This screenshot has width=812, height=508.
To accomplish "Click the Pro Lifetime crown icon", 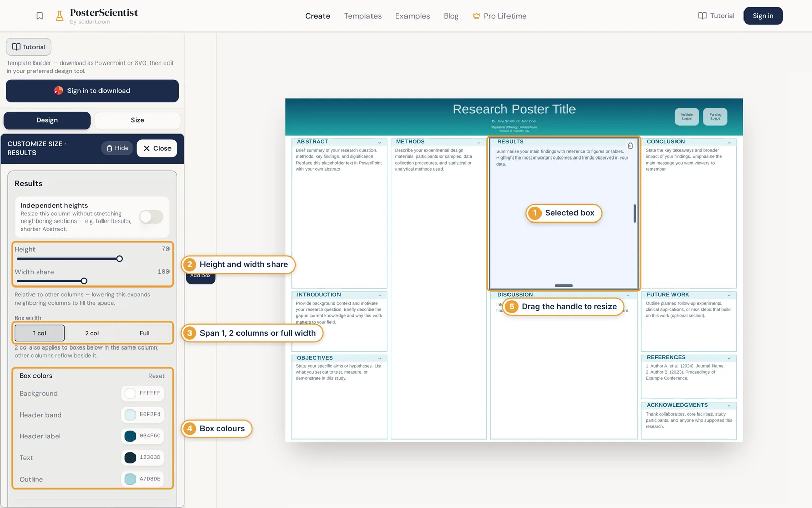I will coord(477,16).
